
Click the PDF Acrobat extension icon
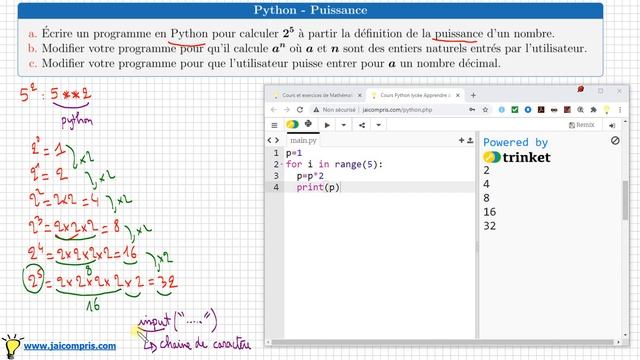[x=541, y=110]
